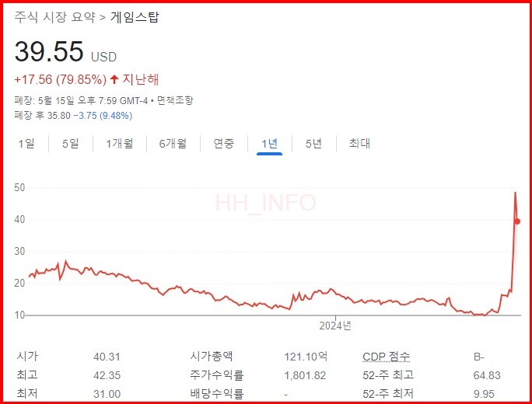Click the 52-주 최저 value 9.95
532x404 pixels.
tap(484, 394)
